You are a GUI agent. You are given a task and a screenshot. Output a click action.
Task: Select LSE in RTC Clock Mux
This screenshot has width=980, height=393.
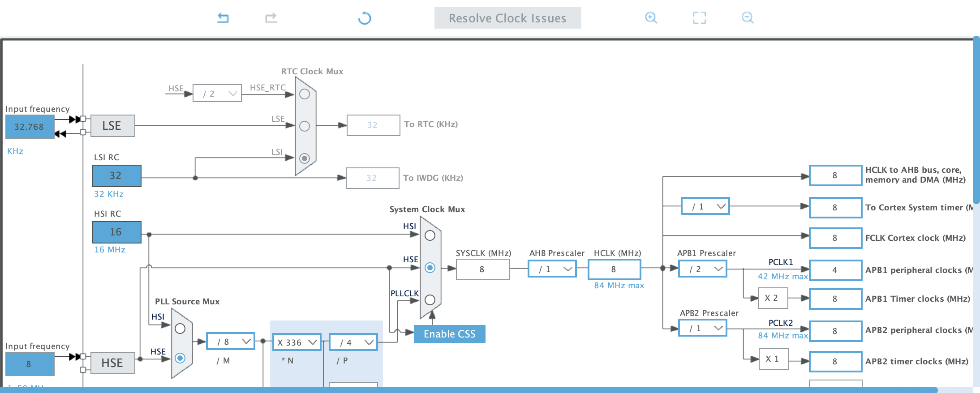coord(305,126)
